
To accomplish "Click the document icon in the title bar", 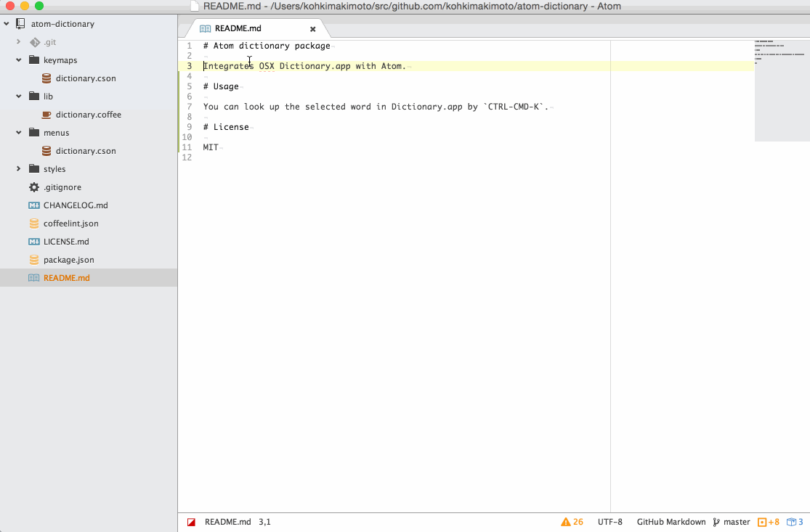I will (195, 7).
